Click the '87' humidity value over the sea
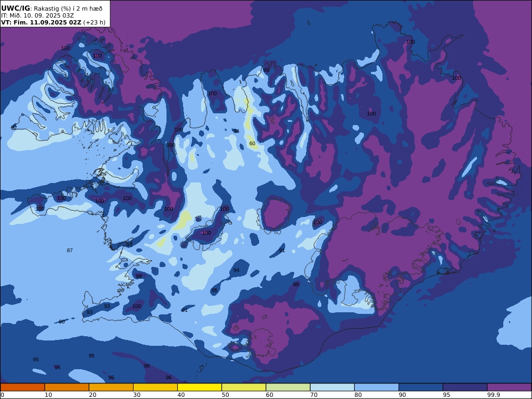The width and height of the screenshot is (532, 399). click(x=70, y=251)
